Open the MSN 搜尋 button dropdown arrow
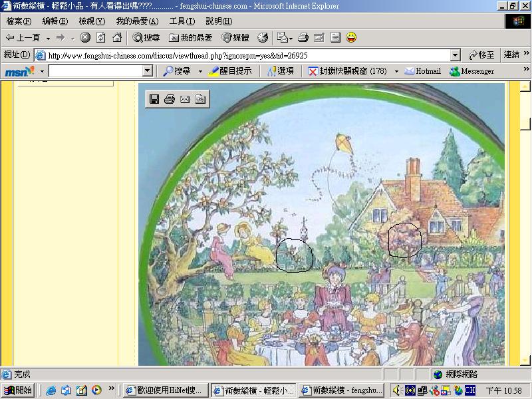Viewport: 532px width, 399px height. pos(200,71)
